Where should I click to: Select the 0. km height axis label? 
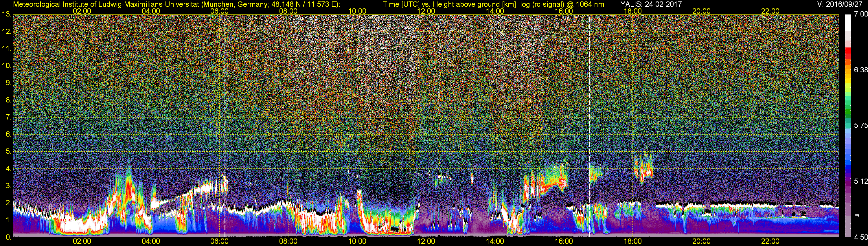pyautogui.click(x=8, y=237)
